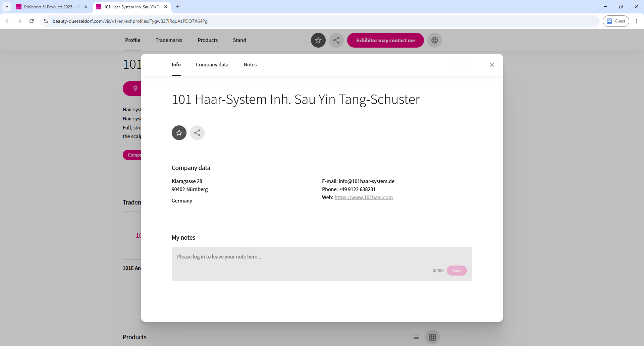Go back using the browser back arrow
The image size is (644, 346).
pyautogui.click(x=7, y=21)
